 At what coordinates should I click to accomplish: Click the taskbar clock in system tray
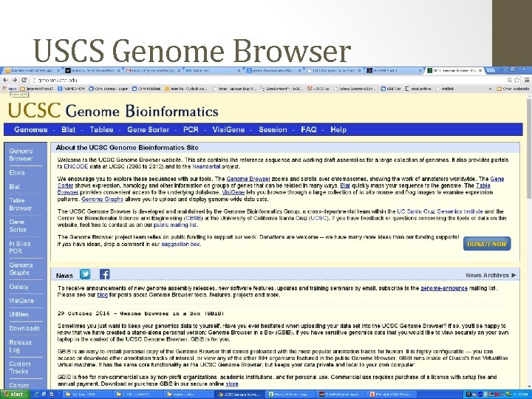click(x=519, y=395)
